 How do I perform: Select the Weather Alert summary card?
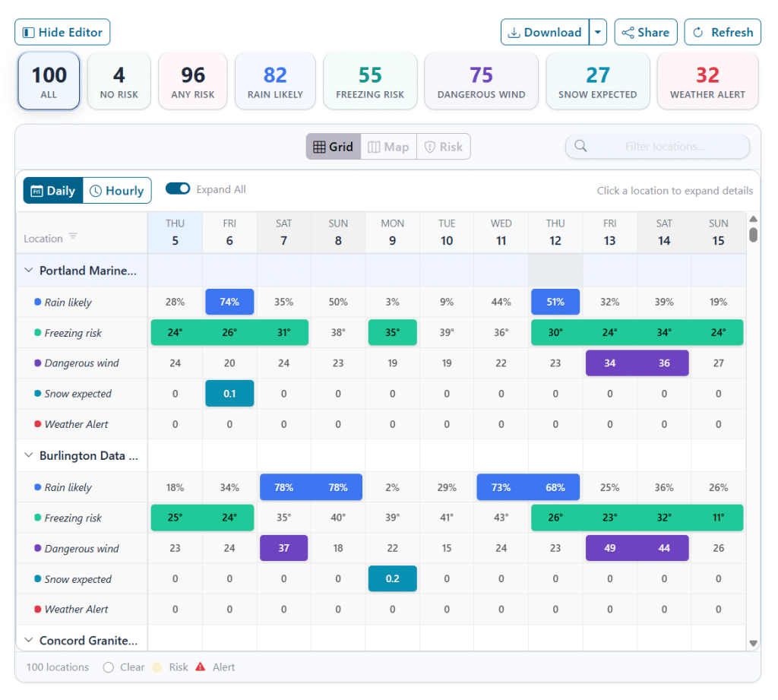click(707, 81)
